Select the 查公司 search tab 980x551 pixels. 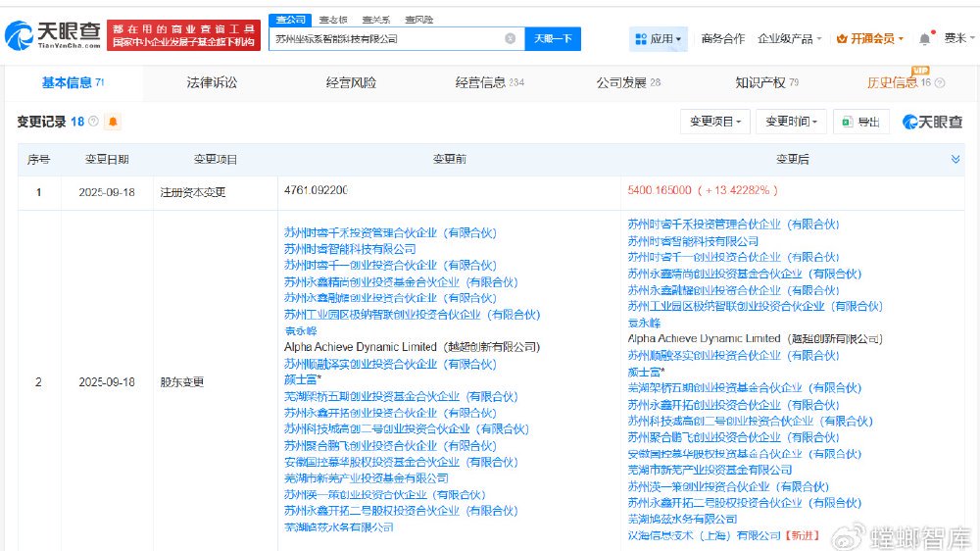(291, 20)
